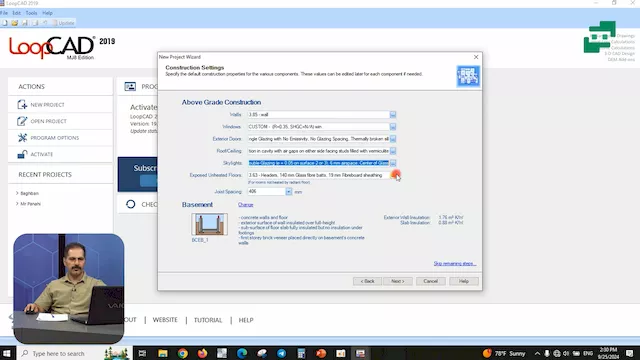Click the Next button in wizard

coord(398,281)
